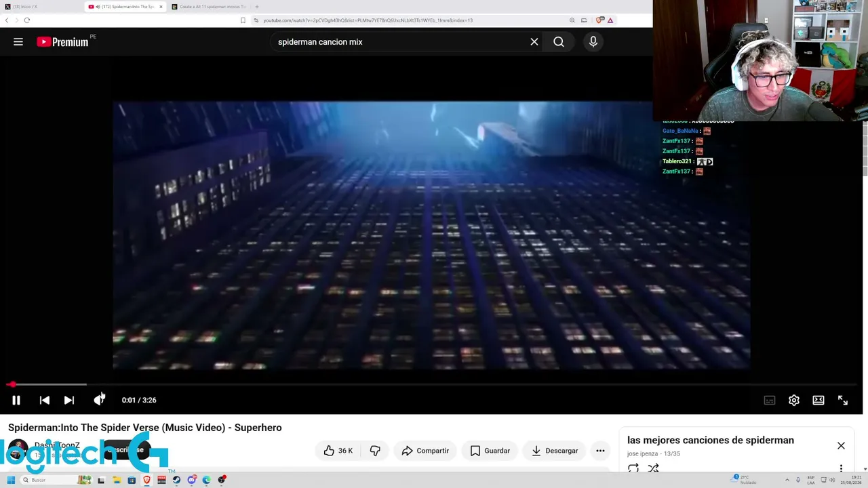Open File Explorer from the taskbar

click(x=117, y=480)
